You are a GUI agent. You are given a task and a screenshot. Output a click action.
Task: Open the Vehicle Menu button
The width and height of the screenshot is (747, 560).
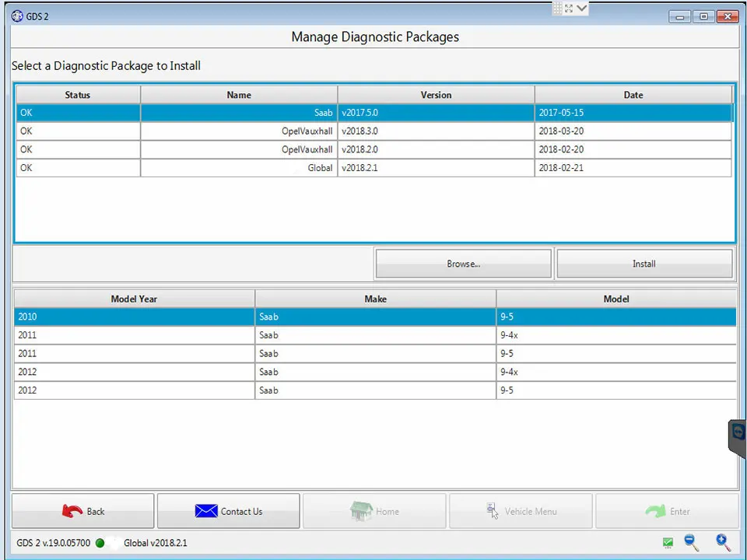click(521, 511)
